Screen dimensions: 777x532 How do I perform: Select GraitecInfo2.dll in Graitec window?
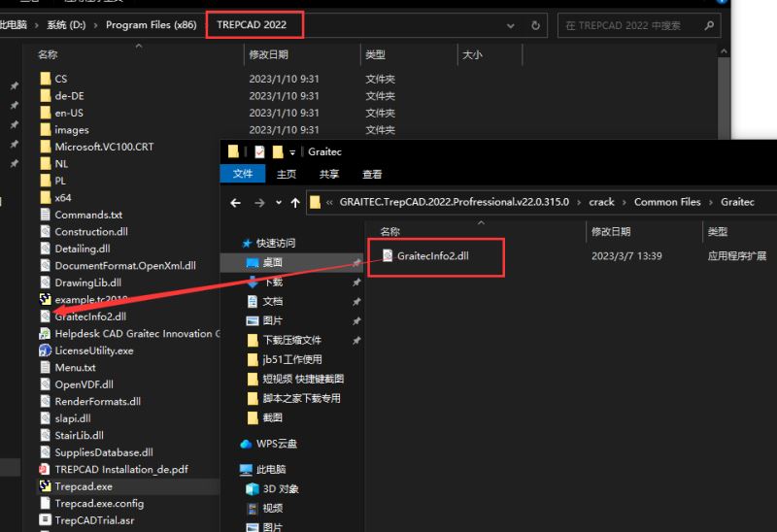(x=432, y=255)
